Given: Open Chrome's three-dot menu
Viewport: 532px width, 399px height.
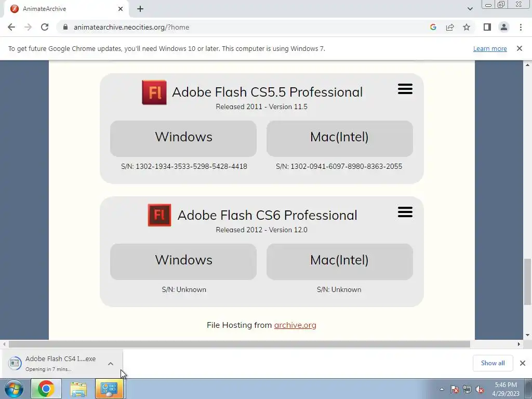Looking at the screenshot, I should click(x=521, y=27).
